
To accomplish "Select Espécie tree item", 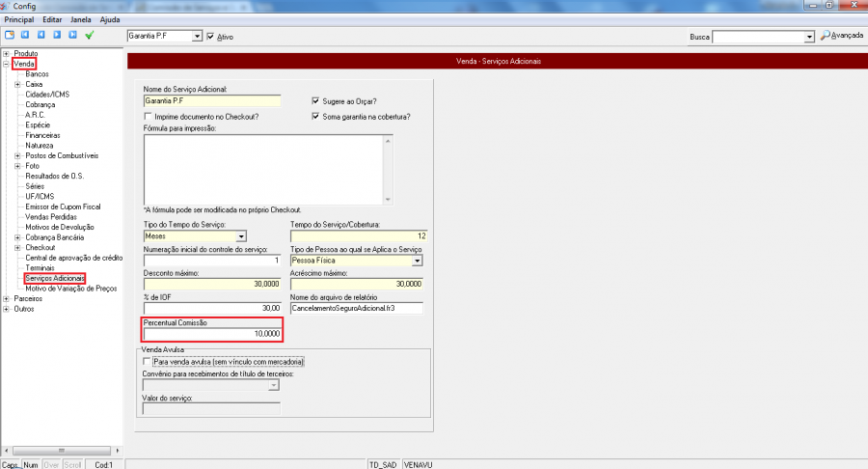I will click(38, 125).
